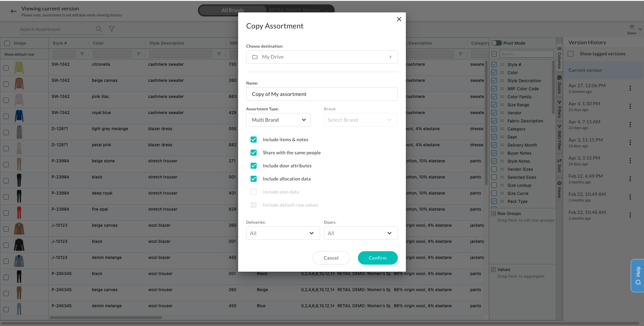This screenshot has height=326, width=644.
Task: Toggle Pivot Mode switch
Action: (496, 43)
